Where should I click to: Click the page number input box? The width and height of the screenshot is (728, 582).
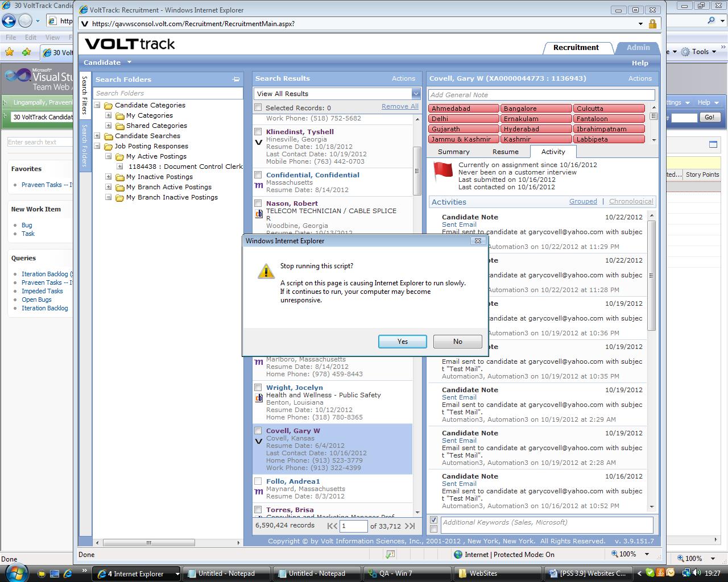click(353, 526)
